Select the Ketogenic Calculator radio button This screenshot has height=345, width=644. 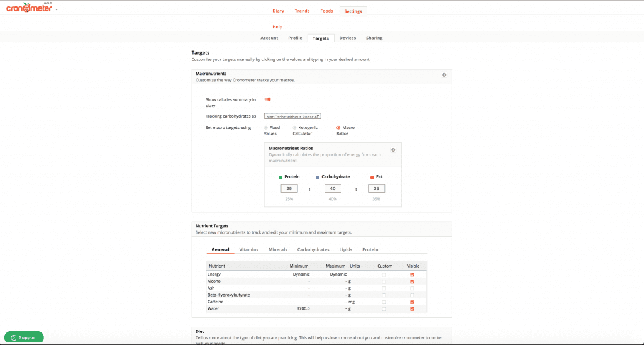coord(294,128)
